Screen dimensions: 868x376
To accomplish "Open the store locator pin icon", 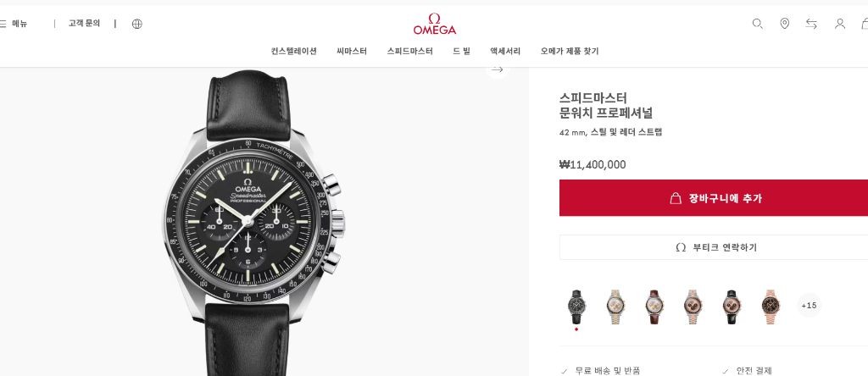I will tap(784, 24).
